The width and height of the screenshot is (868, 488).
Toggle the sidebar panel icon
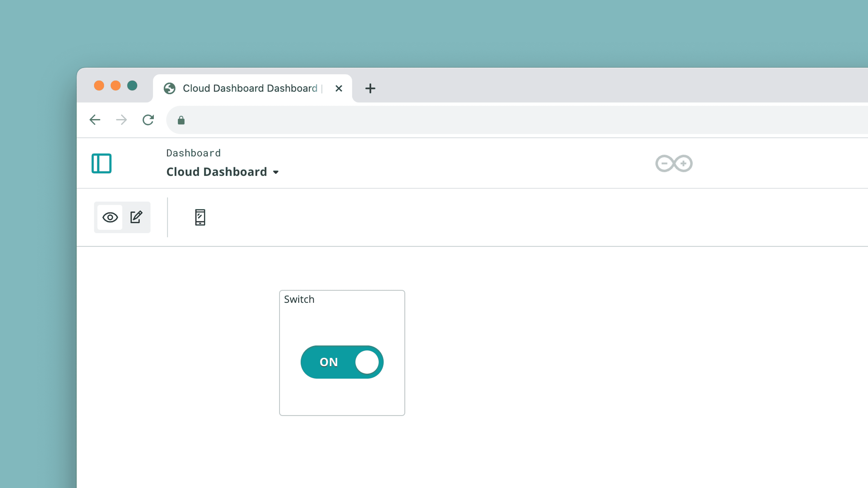click(101, 163)
